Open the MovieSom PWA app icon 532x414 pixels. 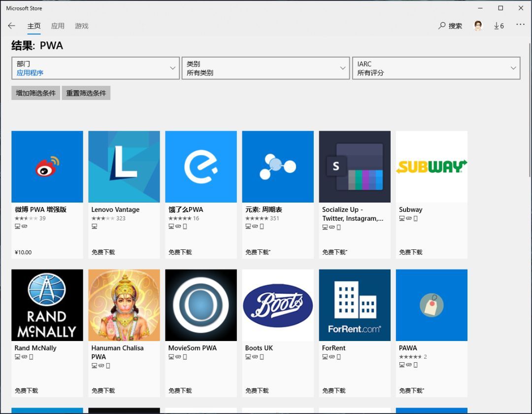point(201,305)
